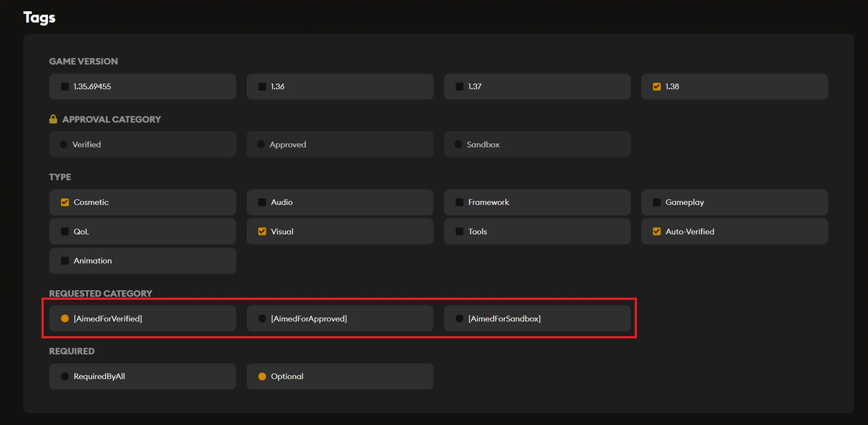Uncheck the Cosmetic type tag
This screenshot has height=425, width=868.
65,203
